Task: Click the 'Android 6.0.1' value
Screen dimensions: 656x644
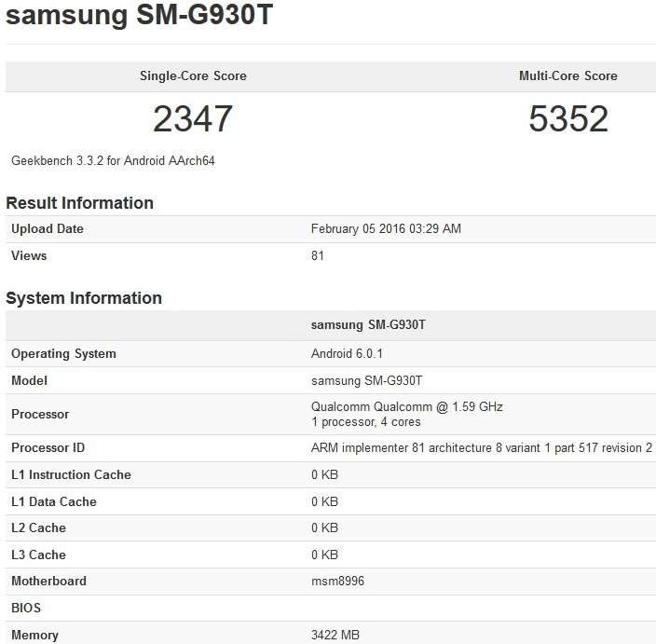Action: click(x=347, y=354)
